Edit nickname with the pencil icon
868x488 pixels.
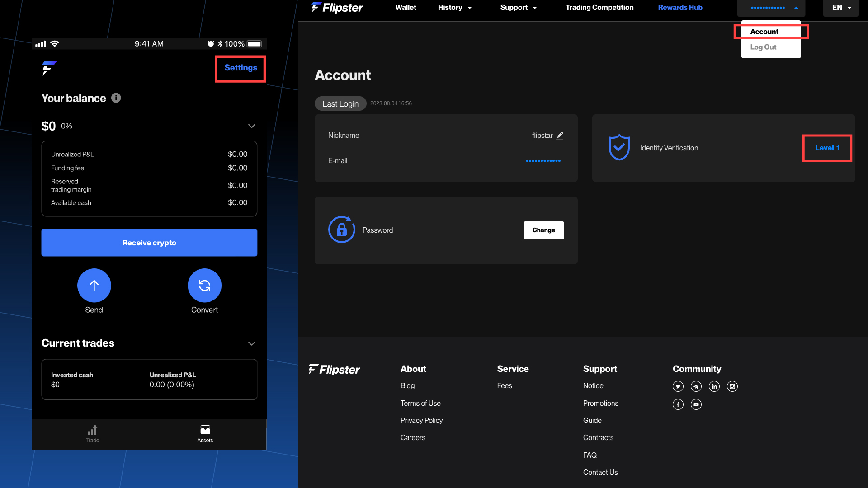click(560, 136)
